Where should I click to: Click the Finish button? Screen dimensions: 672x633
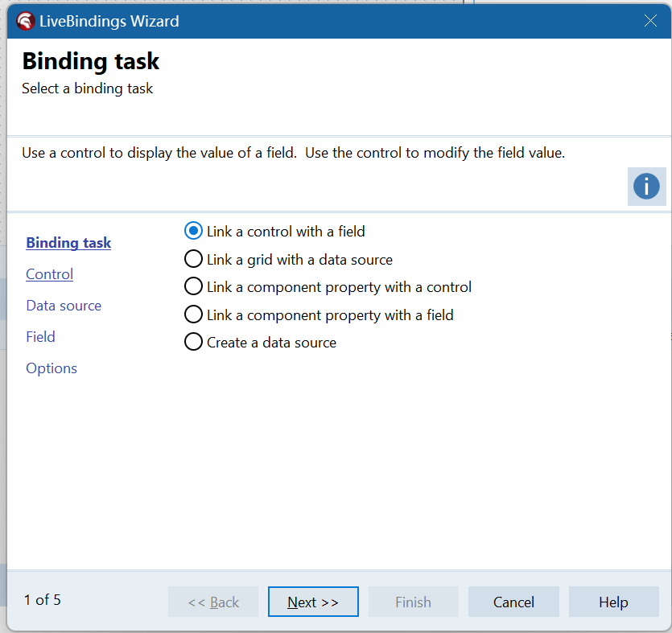pyautogui.click(x=413, y=602)
